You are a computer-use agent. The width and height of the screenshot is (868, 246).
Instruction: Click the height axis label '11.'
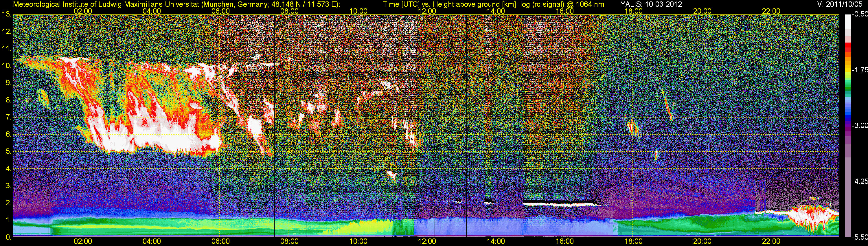[x=6, y=49]
